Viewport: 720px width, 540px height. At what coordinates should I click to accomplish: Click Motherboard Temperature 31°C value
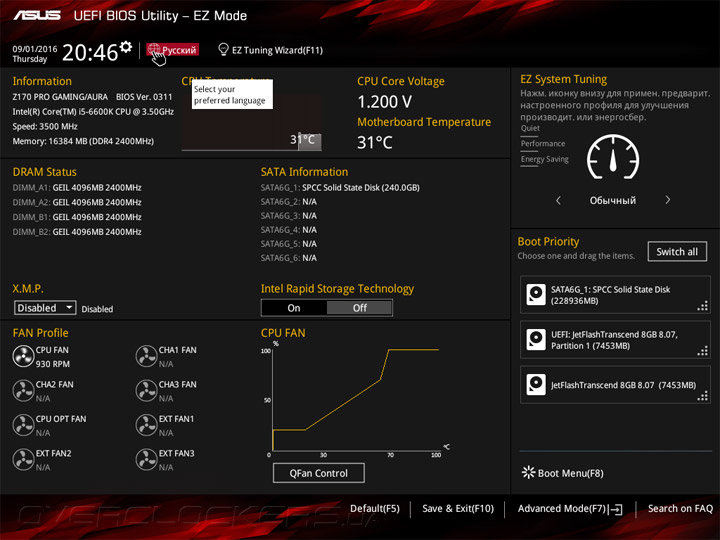375,143
